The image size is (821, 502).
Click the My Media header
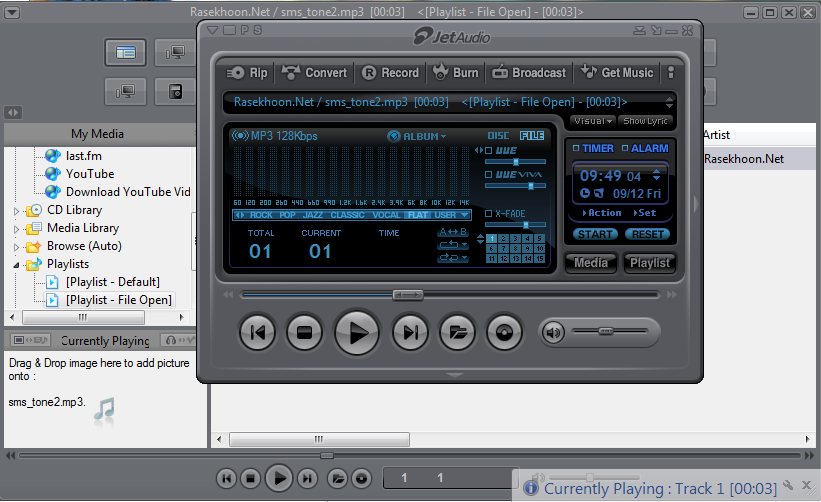(x=97, y=134)
